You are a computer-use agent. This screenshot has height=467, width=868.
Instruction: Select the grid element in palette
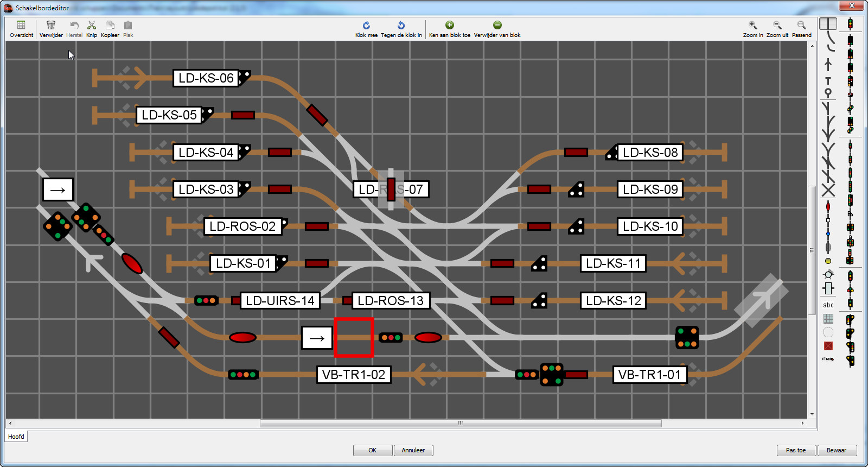click(x=828, y=319)
